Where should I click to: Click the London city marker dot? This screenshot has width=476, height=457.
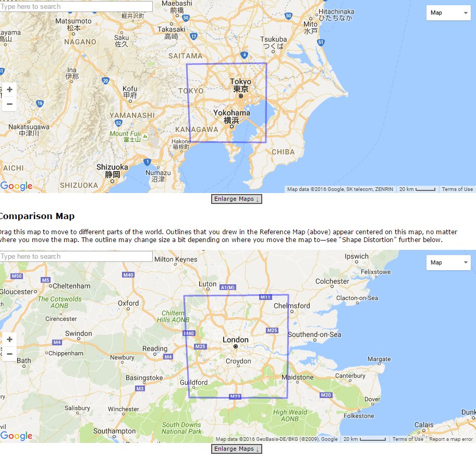[236, 346]
